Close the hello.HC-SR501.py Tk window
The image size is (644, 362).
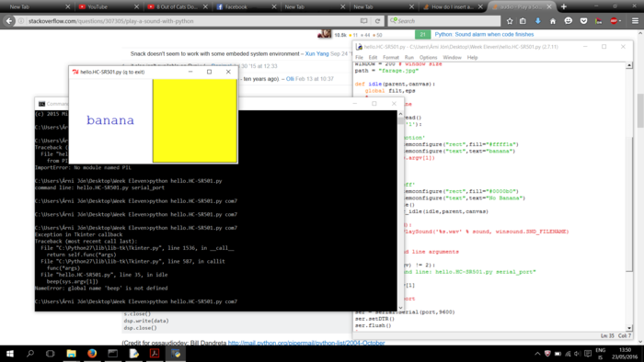[228, 72]
